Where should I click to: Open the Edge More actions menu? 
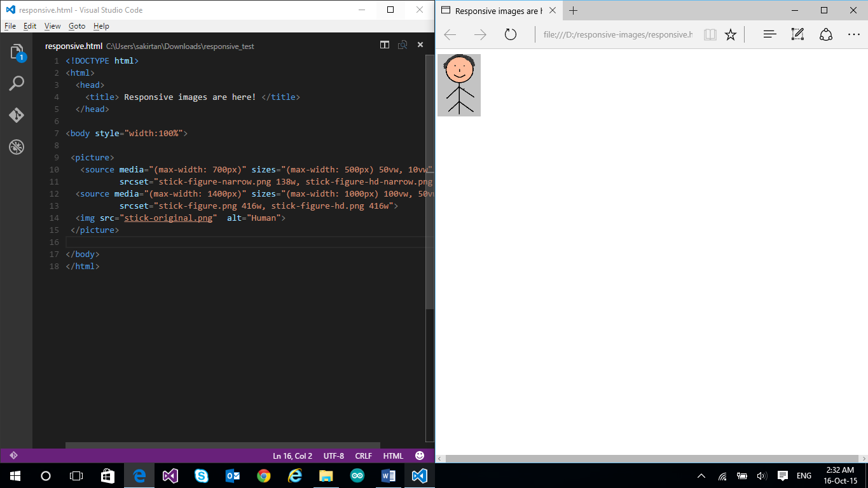pos(853,34)
